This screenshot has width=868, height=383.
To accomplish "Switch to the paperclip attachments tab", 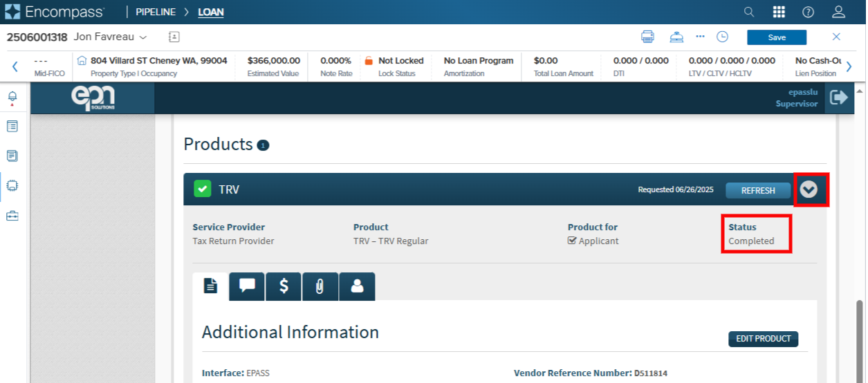I will (x=320, y=286).
